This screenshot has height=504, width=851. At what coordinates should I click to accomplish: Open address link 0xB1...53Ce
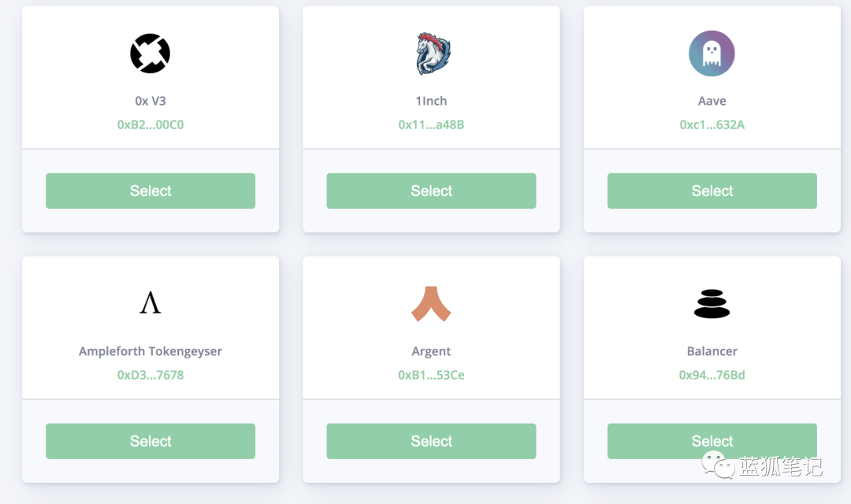431,375
